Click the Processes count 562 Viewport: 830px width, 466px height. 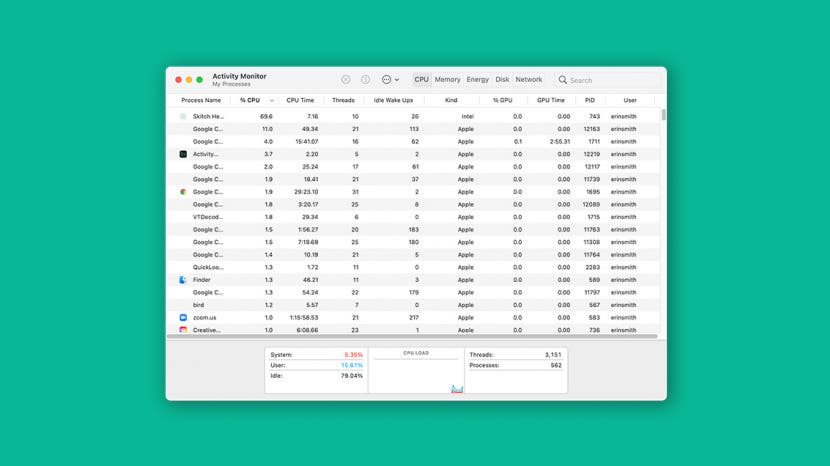[556, 365]
